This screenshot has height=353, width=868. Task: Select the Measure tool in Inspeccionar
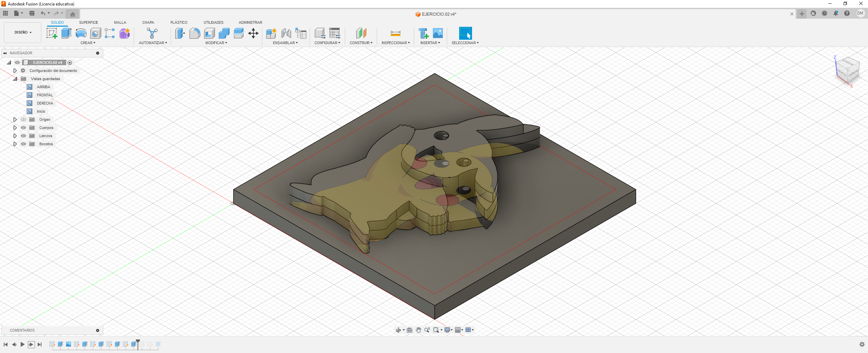coord(396,33)
